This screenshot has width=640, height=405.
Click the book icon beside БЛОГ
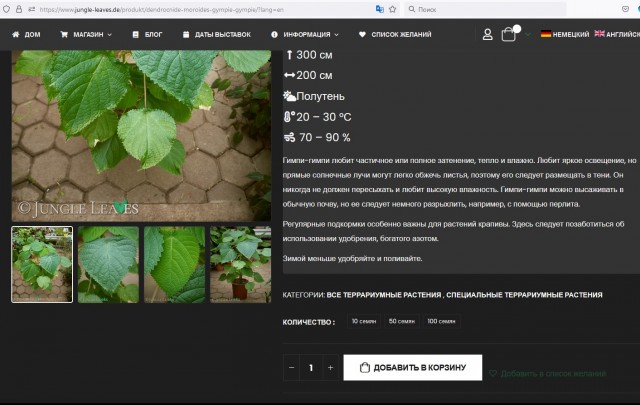click(136, 34)
